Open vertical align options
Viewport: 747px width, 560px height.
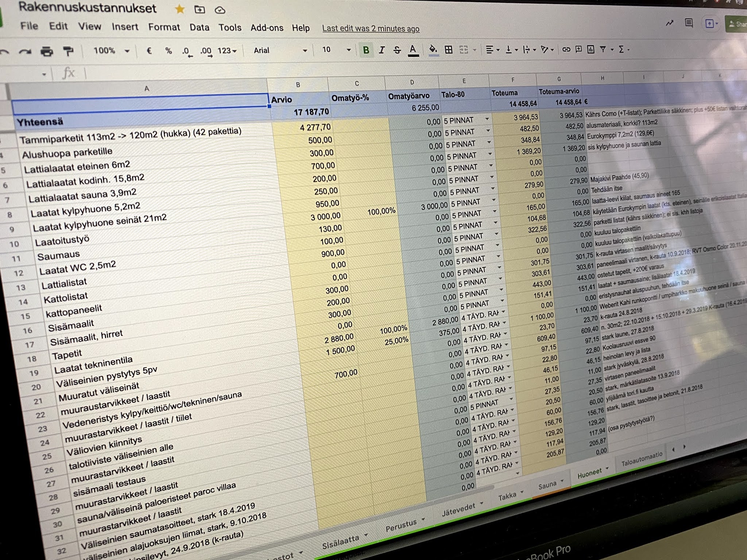[x=511, y=50]
